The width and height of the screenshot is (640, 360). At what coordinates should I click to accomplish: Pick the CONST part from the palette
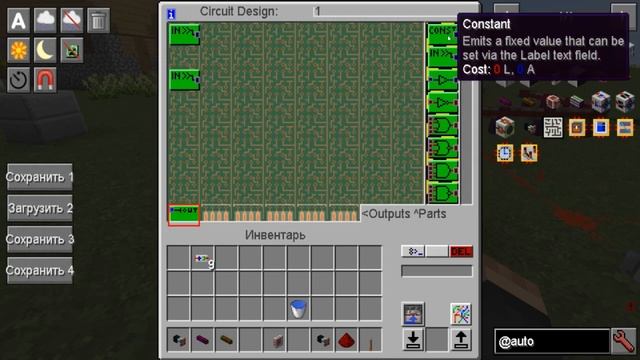coord(442,34)
